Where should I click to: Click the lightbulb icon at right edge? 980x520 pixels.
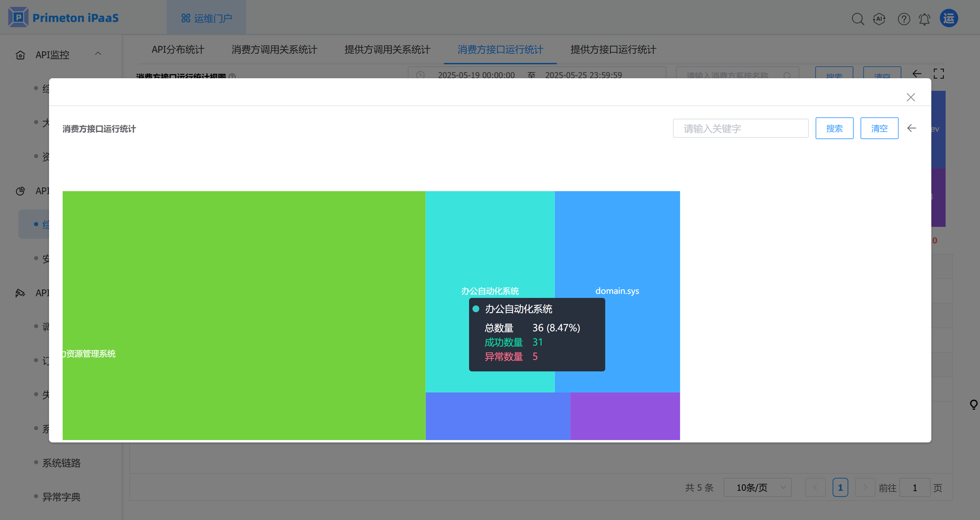pyautogui.click(x=974, y=404)
